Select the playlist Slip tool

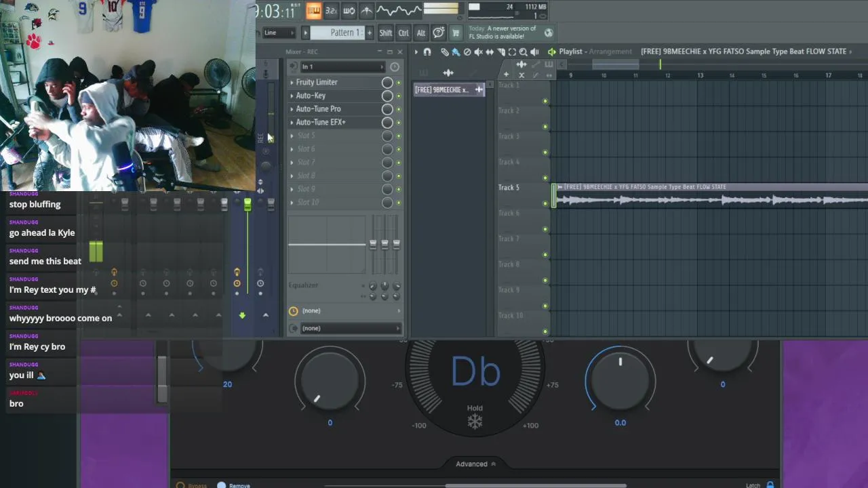point(490,52)
